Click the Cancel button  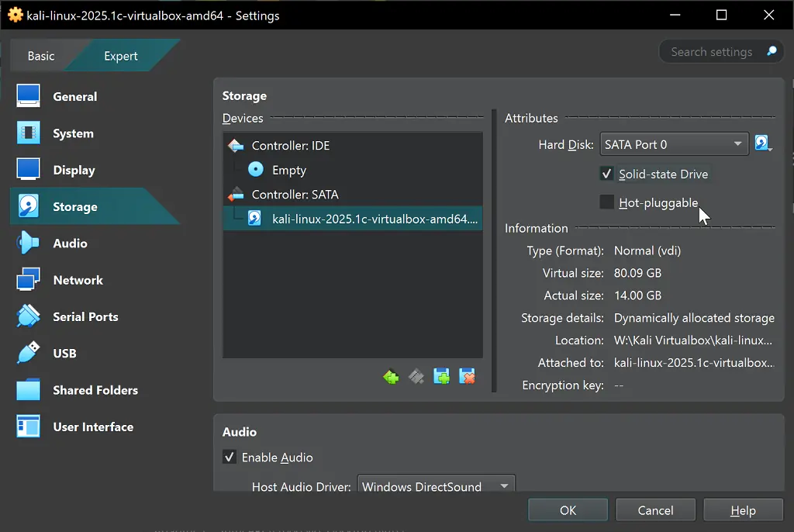click(655, 510)
